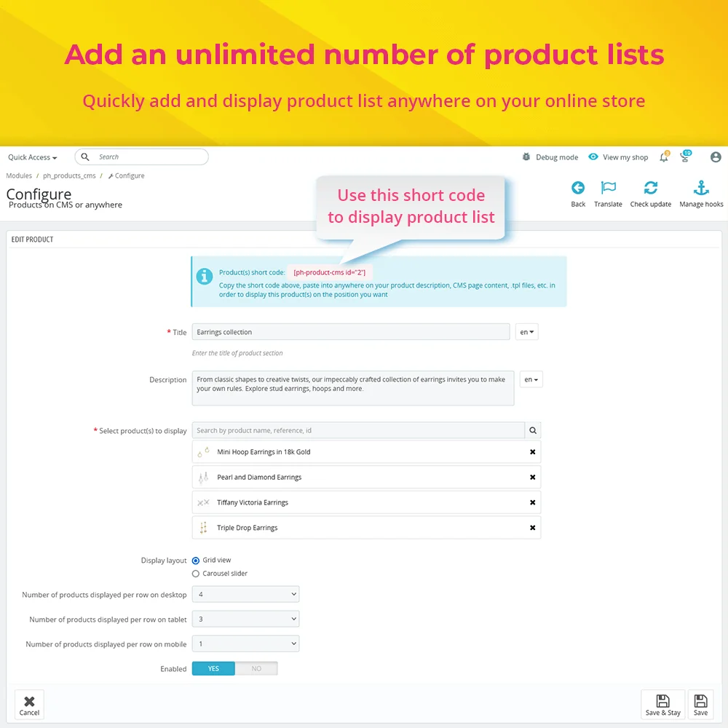
Task: Open Manage hooks anchor icon
Action: click(x=701, y=189)
